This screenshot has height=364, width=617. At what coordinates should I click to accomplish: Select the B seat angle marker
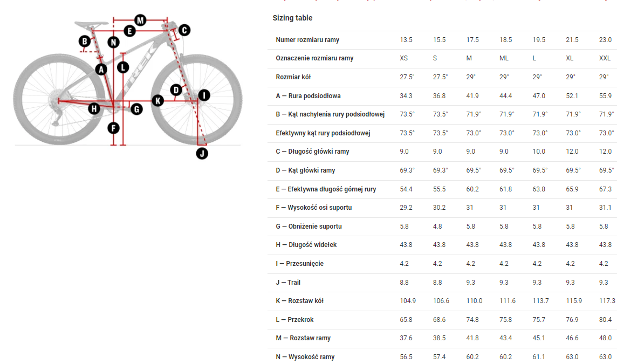[x=84, y=41]
